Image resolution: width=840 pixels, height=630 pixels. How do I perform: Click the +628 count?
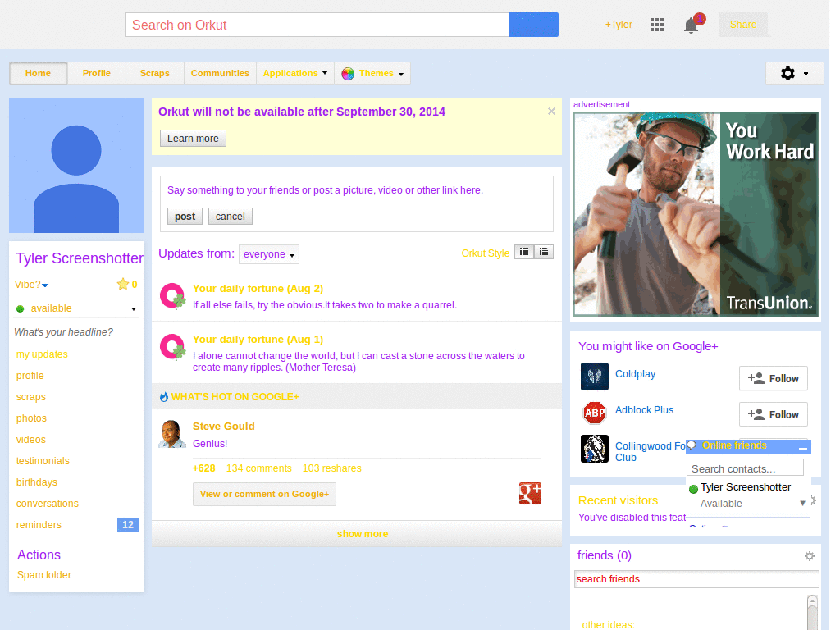203,468
